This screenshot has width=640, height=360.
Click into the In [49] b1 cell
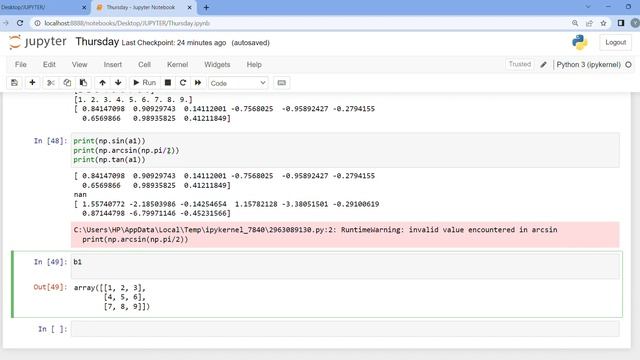[x=345, y=266]
